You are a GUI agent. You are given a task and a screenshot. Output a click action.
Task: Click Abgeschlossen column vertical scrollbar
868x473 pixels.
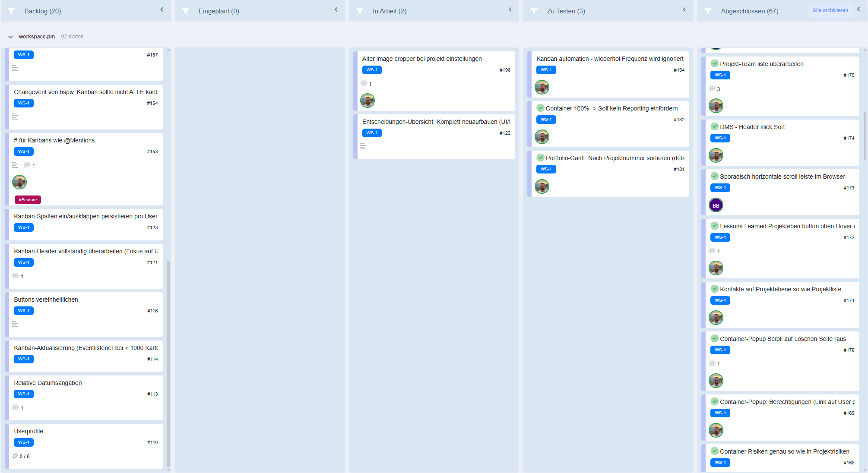click(865, 136)
